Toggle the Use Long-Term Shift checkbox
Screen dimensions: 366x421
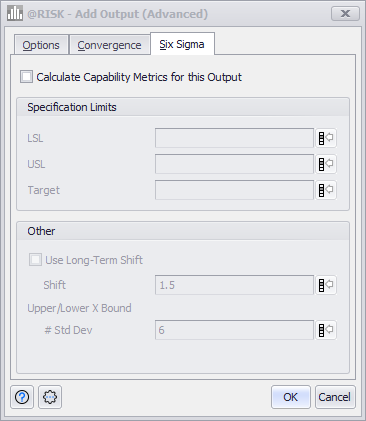(35, 260)
